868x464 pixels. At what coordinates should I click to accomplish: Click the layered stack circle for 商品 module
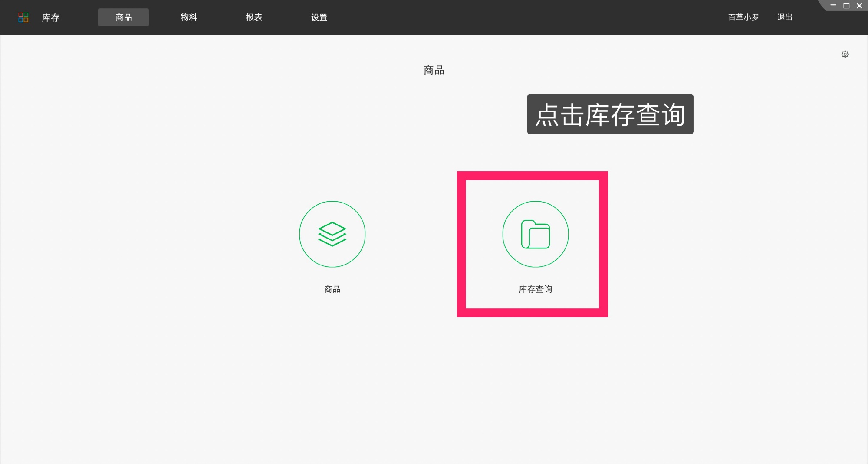[332, 234]
